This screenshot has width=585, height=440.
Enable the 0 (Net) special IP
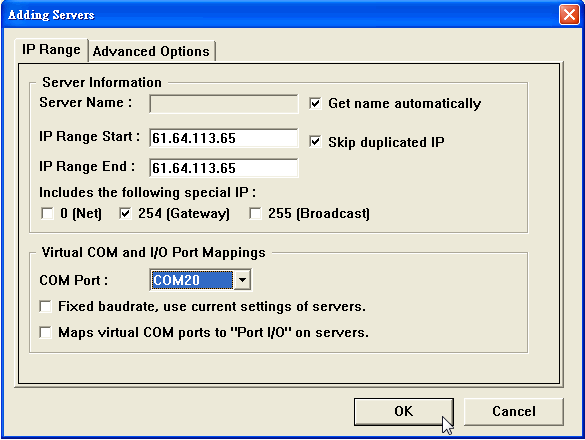click(x=47, y=213)
